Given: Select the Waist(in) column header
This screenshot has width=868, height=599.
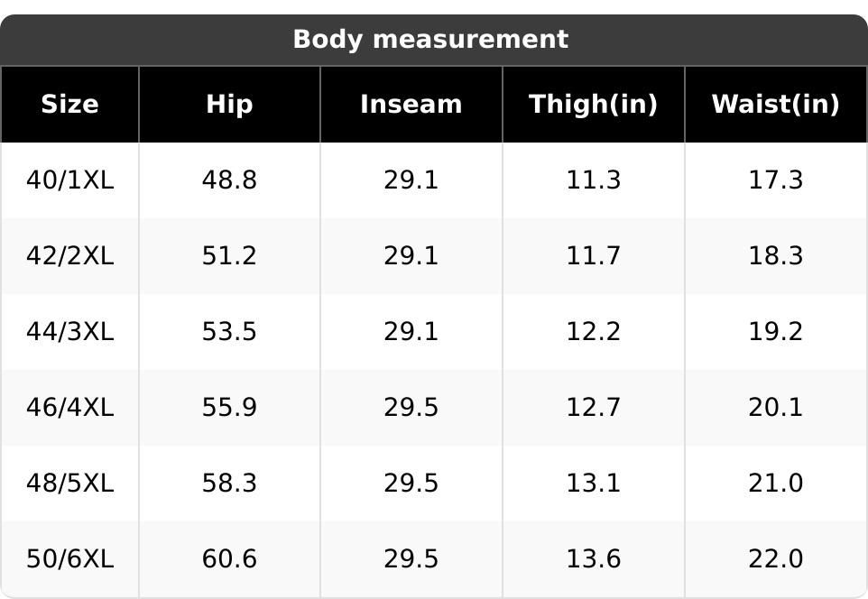Looking at the screenshot, I should pos(776,104).
